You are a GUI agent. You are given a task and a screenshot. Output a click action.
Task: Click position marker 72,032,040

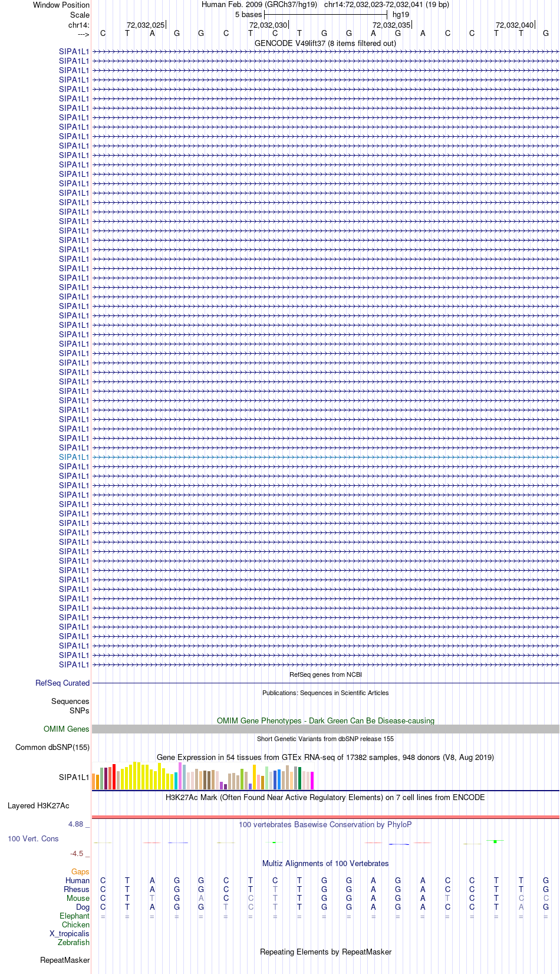(x=515, y=25)
